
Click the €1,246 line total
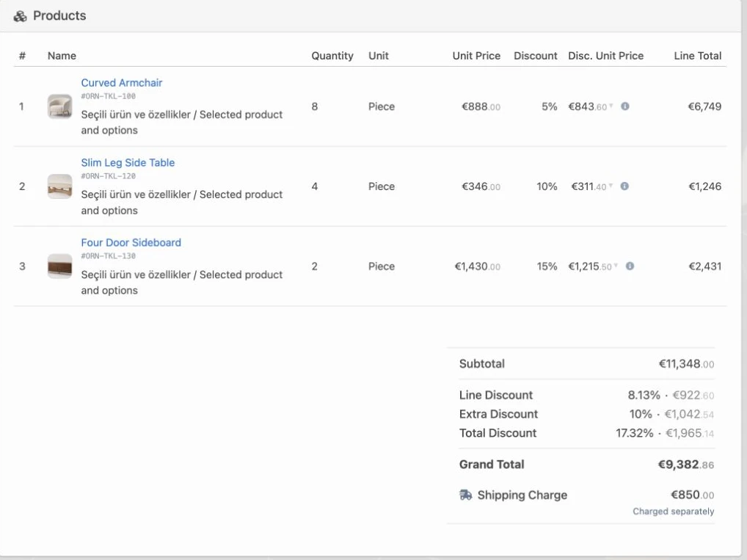[705, 187]
